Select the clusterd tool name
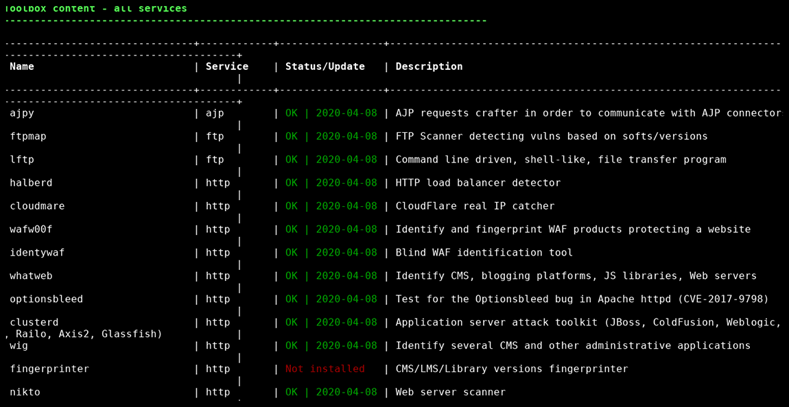 coord(34,322)
